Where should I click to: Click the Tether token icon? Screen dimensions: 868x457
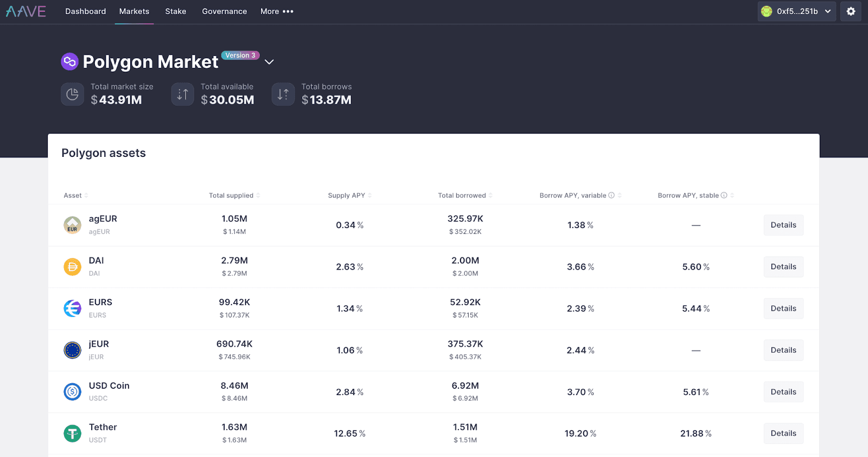72,433
